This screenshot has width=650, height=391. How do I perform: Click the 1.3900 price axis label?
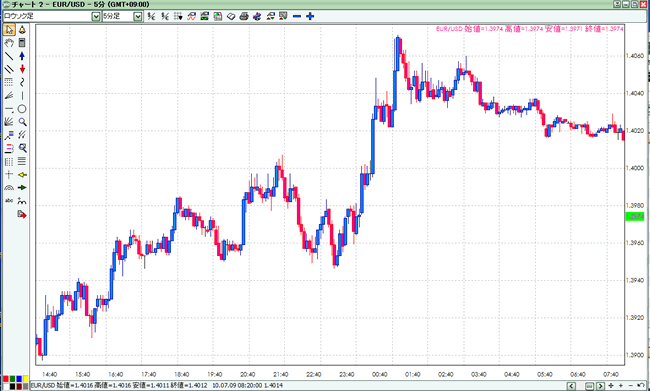[x=635, y=355]
